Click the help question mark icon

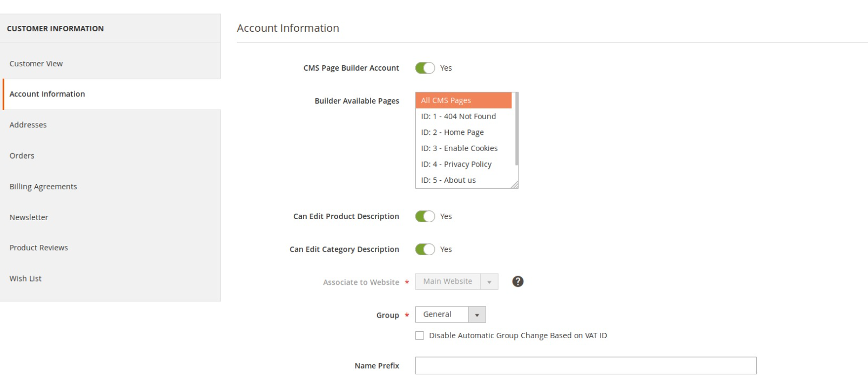[517, 282]
